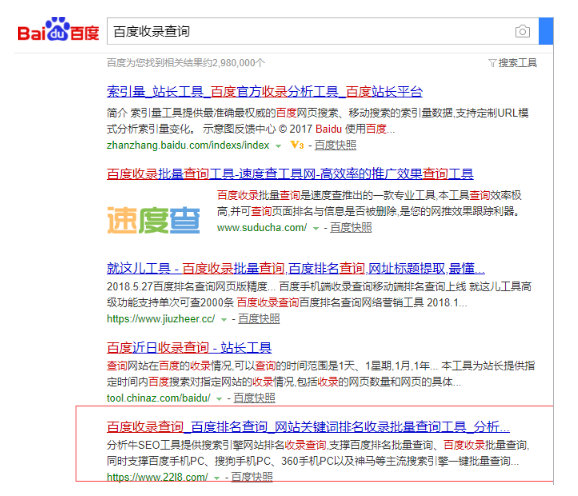Open the 搜索工具 filter
The image size is (578, 496).
pyautogui.click(x=512, y=63)
